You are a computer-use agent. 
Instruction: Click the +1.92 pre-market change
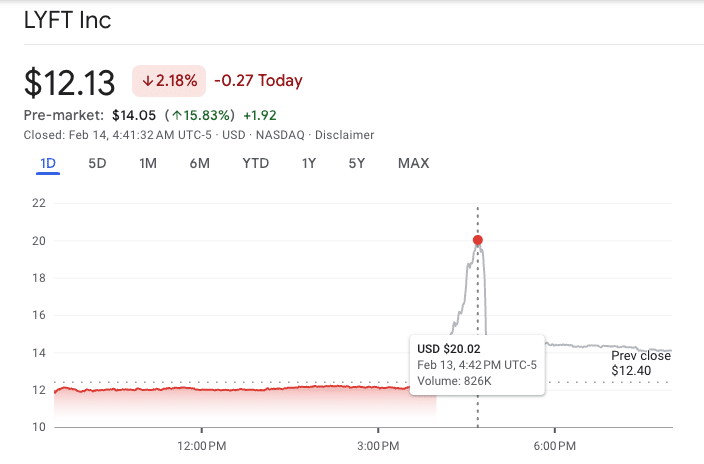pyautogui.click(x=260, y=115)
